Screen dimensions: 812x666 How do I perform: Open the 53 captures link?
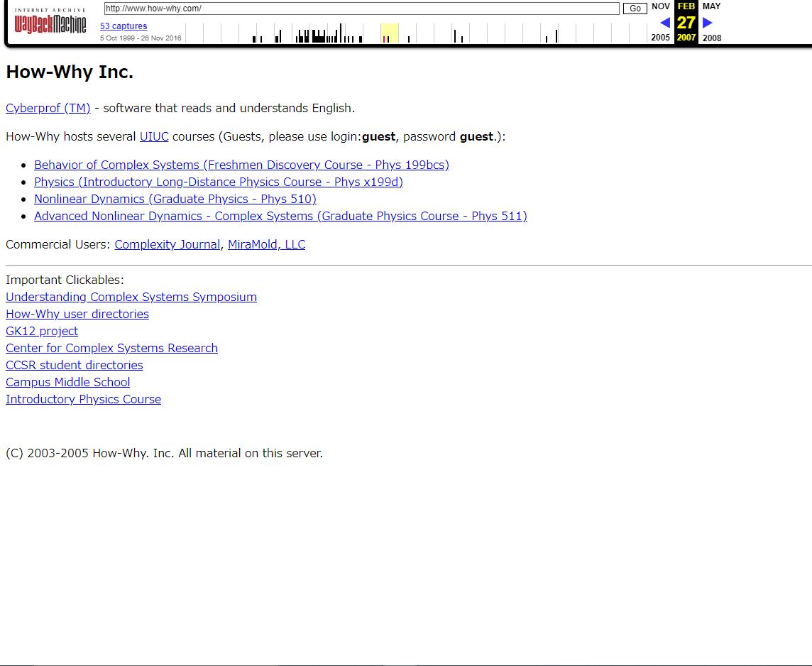(124, 26)
